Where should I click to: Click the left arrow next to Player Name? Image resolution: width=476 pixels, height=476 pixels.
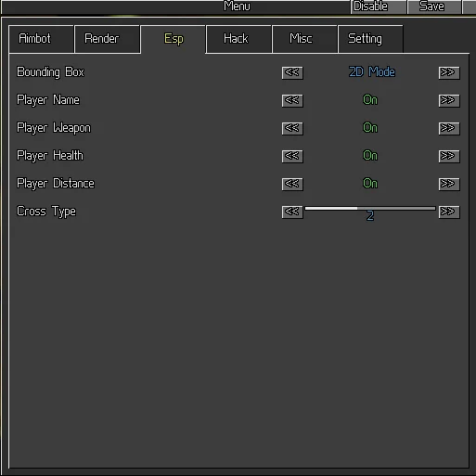292,100
